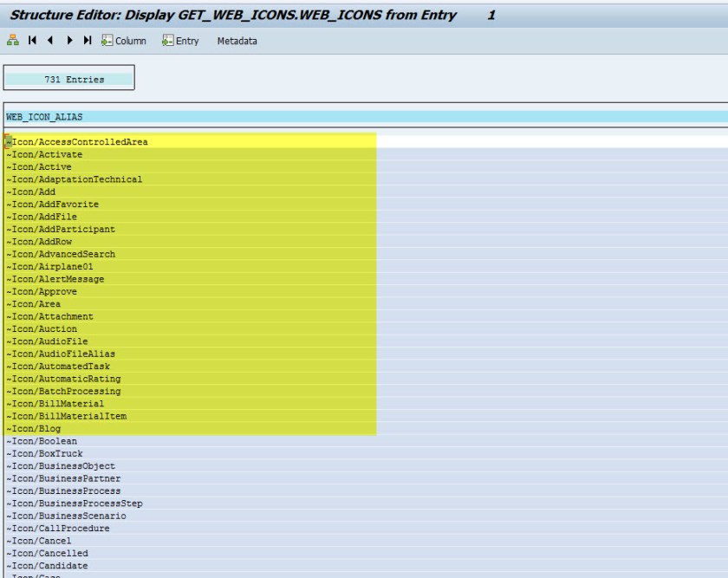Screen dimensions: 728x578
Task: Select row ~Icon/BusinessObject
Action: [366, 466]
